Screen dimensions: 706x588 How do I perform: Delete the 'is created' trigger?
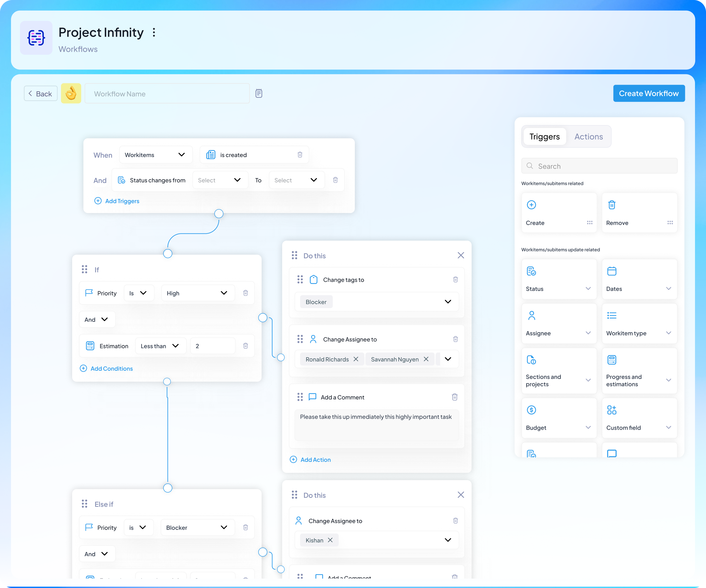[300, 155]
